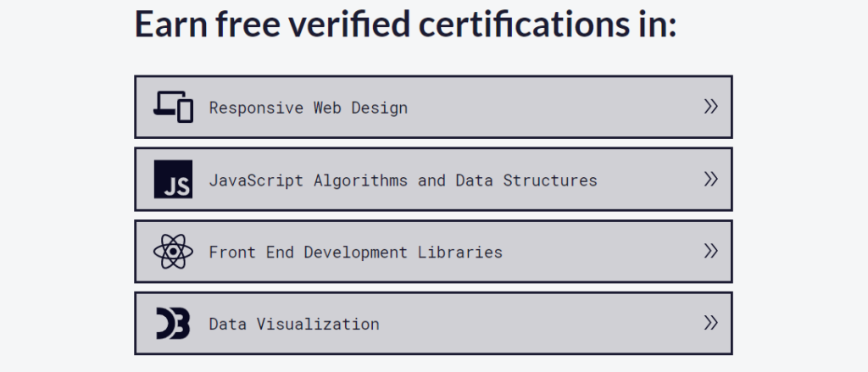Click the D3 Data Visualization logo

(x=173, y=323)
